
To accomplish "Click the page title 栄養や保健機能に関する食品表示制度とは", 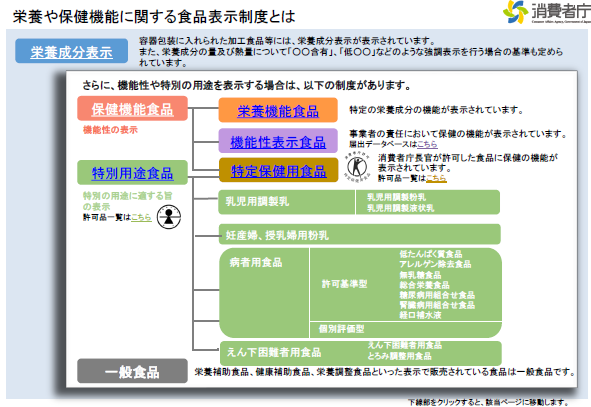I will (154, 17).
